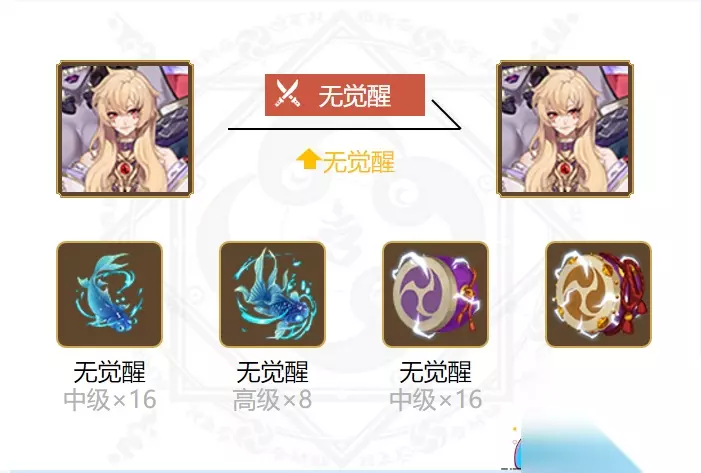Select the single blue fish material icon

[110, 294]
